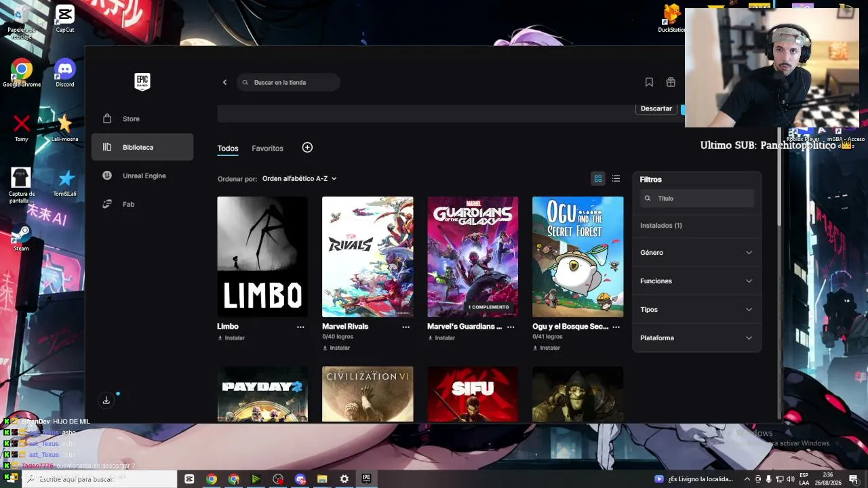Open the wishlist bookmark icon

(x=649, y=83)
